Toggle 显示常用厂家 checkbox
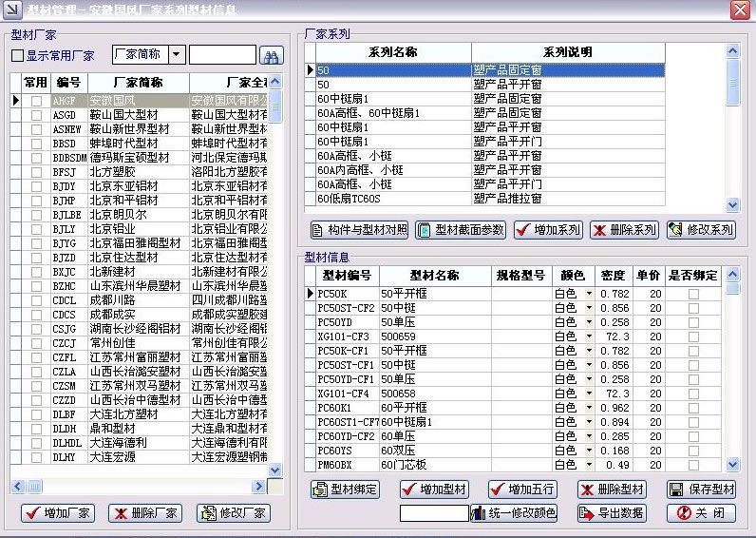The height and width of the screenshot is (538, 756). (x=17, y=55)
